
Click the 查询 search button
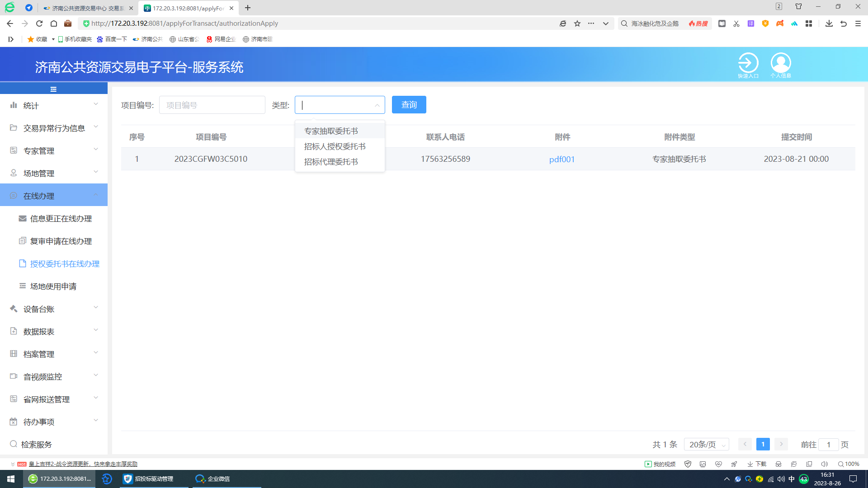click(409, 105)
